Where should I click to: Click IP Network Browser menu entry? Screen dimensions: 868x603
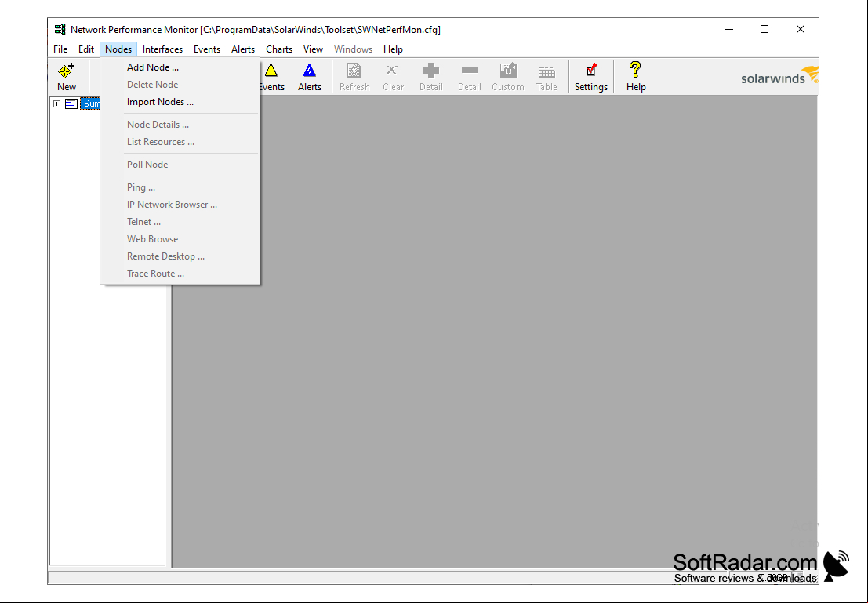[x=180, y=205]
